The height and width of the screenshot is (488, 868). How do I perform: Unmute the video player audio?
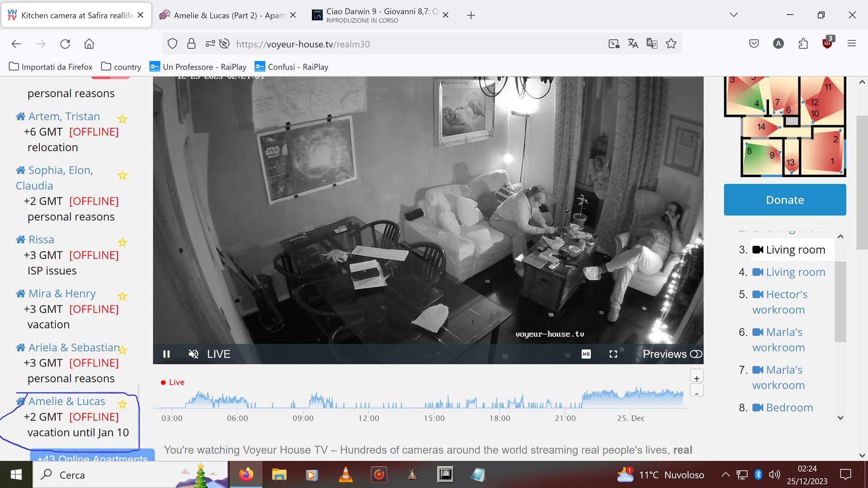pos(193,354)
